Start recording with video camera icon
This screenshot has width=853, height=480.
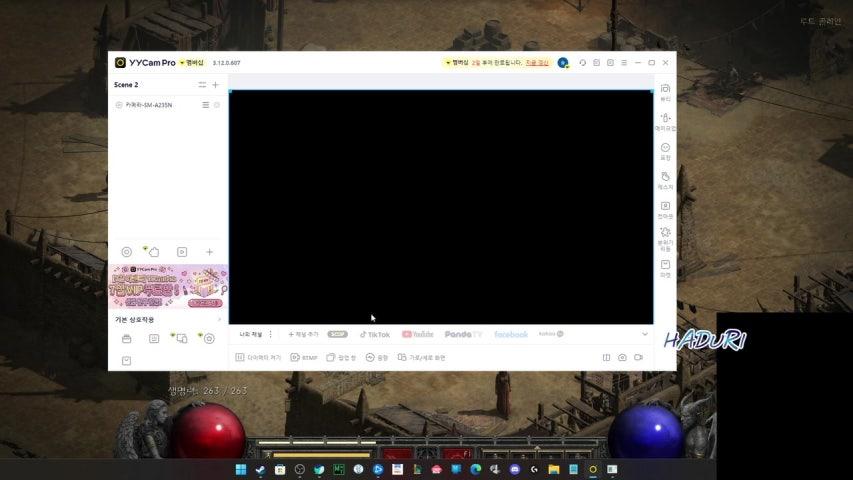tap(639, 358)
